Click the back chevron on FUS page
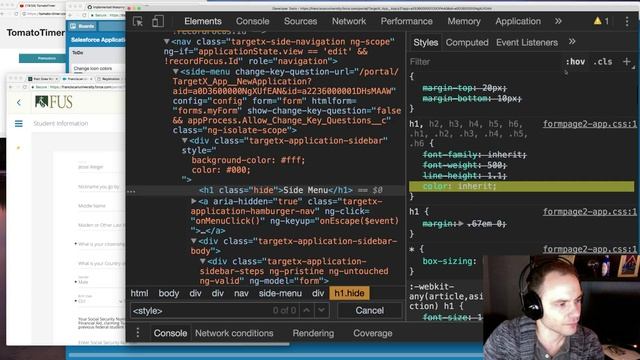 [x=19, y=102]
